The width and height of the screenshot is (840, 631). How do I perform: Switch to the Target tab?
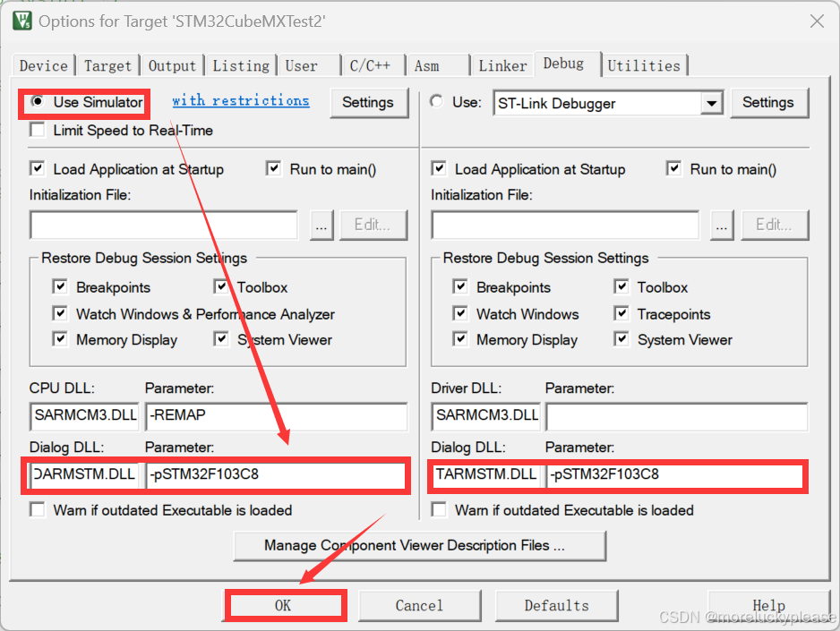point(107,66)
